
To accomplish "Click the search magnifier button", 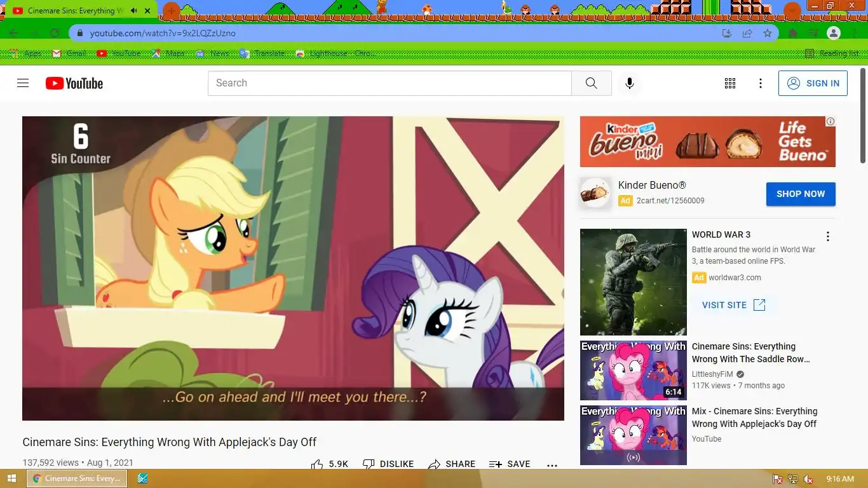I will click(592, 83).
